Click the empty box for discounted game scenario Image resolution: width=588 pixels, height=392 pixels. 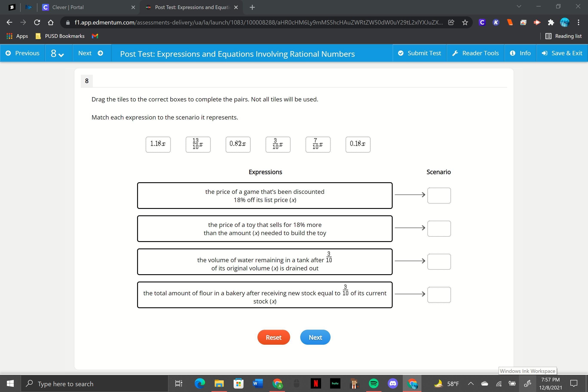pos(439,195)
